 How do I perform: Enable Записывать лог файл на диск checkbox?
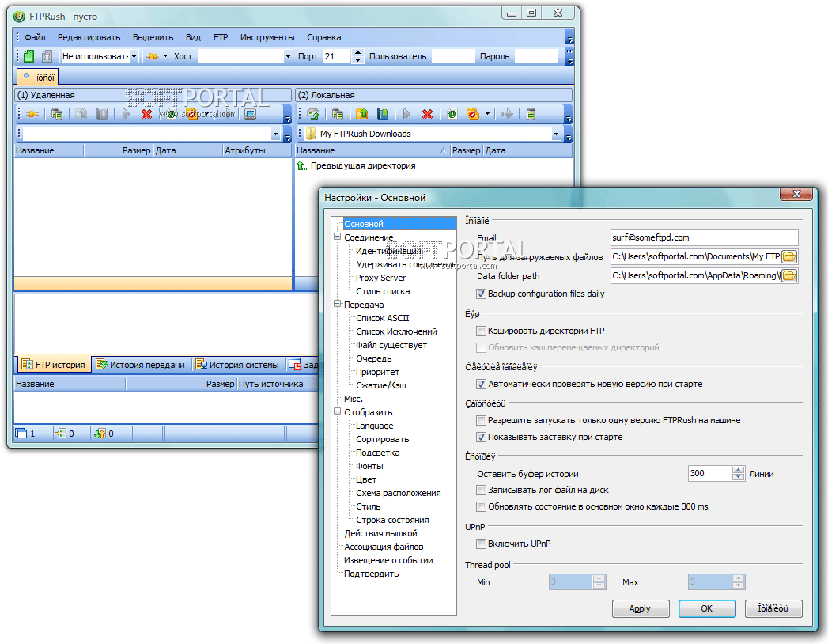pyautogui.click(x=481, y=491)
